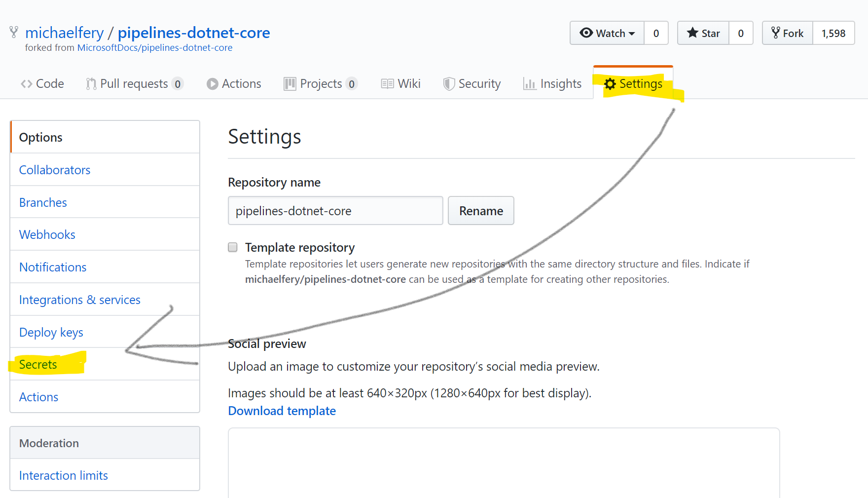Open the Insights tab
This screenshot has width=868, height=498.
click(552, 84)
